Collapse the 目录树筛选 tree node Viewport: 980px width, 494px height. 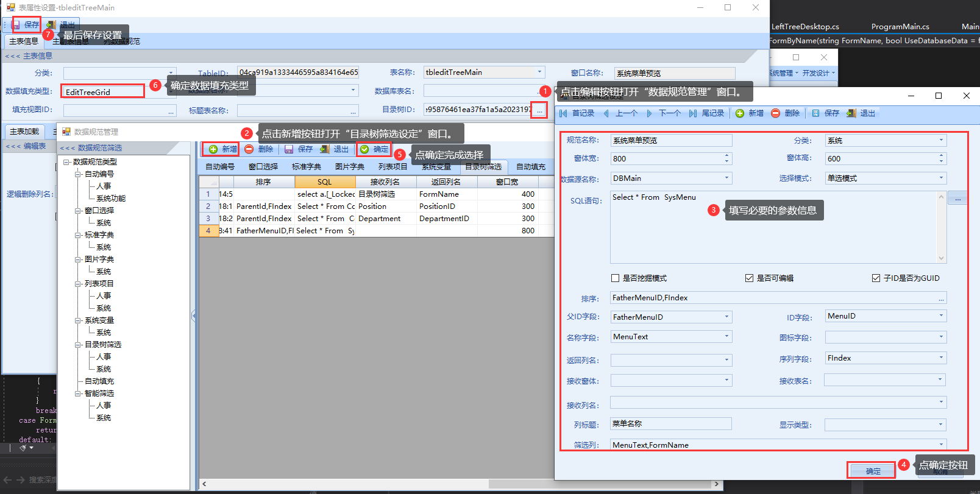pos(78,345)
